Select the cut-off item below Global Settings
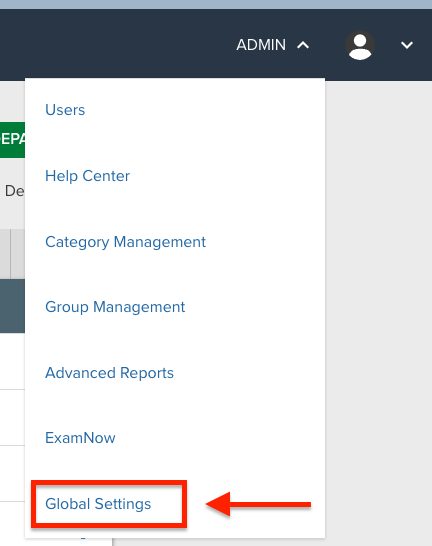Screen dimensions: 432x546 (x=83, y=538)
